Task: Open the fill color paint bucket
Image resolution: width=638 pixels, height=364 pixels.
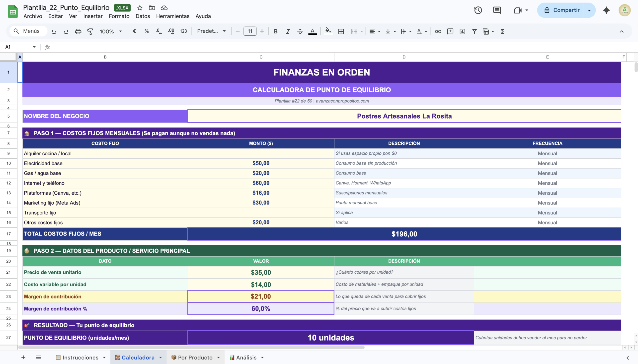Action: pos(328,32)
